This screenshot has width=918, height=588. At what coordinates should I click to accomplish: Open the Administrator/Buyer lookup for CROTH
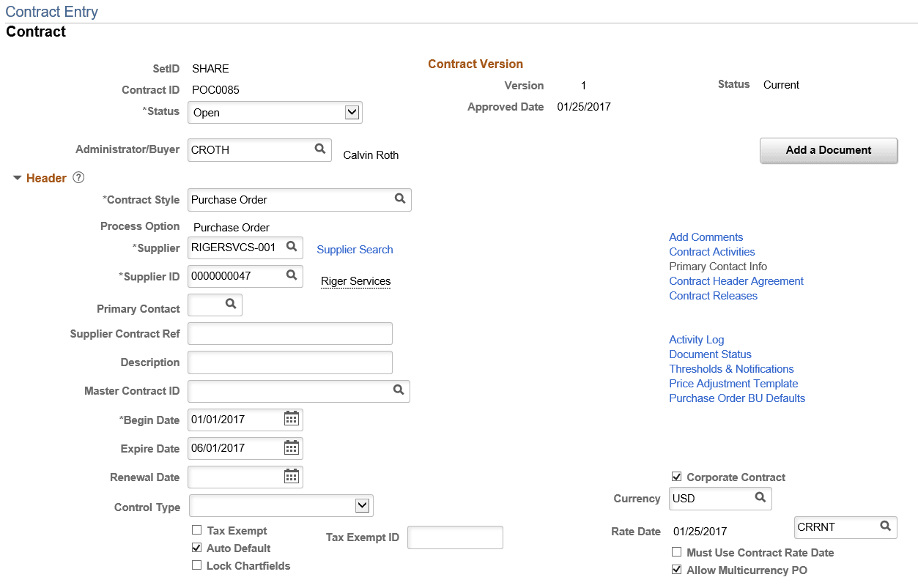pyautogui.click(x=319, y=149)
